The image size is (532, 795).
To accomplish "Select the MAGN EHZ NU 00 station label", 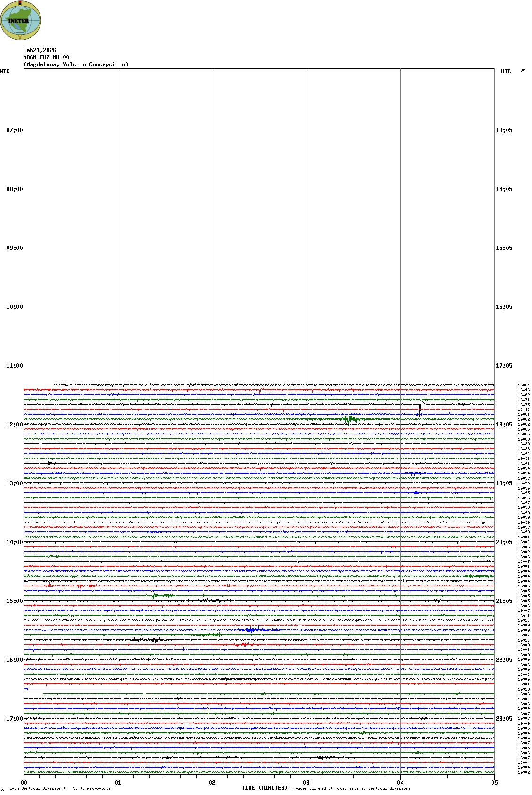I will [46, 57].
